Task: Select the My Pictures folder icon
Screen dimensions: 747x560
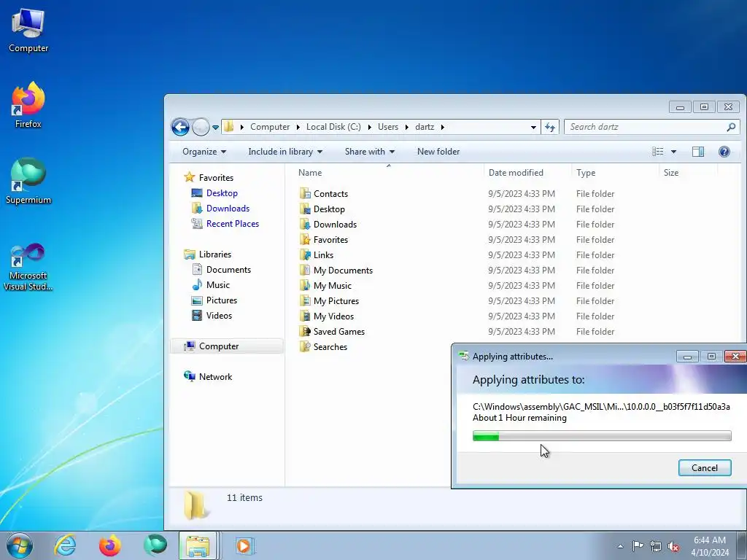Action: 305,300
